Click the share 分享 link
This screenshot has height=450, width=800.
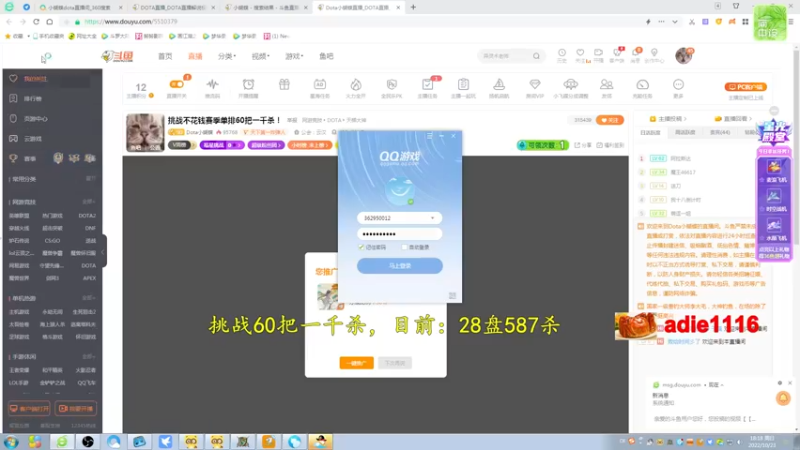point(583,145)
